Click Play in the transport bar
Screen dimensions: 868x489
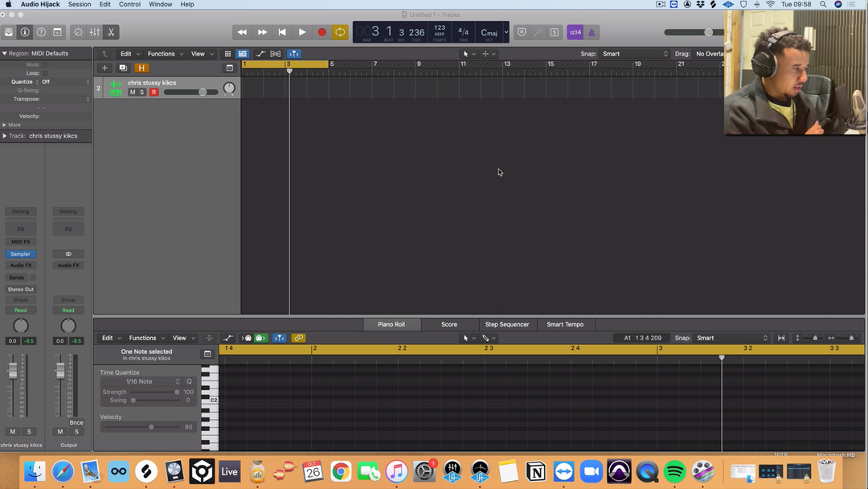301,32
